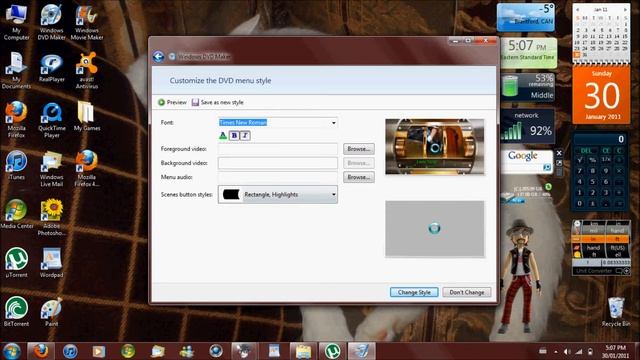Click the Menu audio input field
This screenshot has width=640, height=360.
278,177
